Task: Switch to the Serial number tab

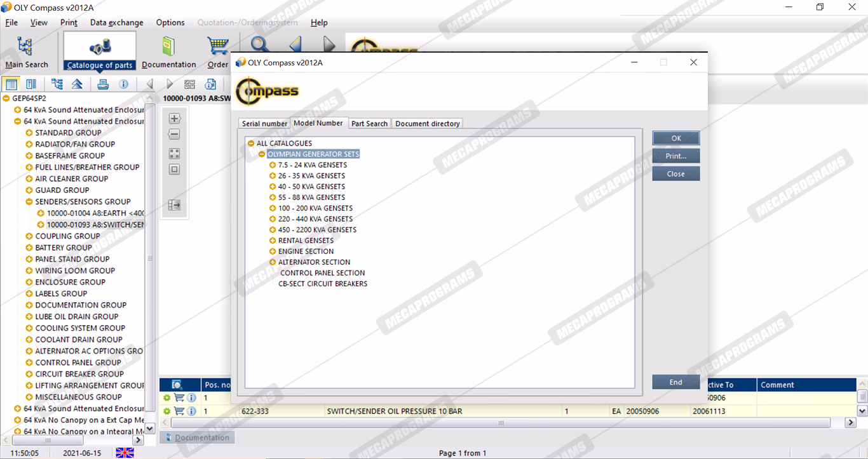Action: coord(264,124)
